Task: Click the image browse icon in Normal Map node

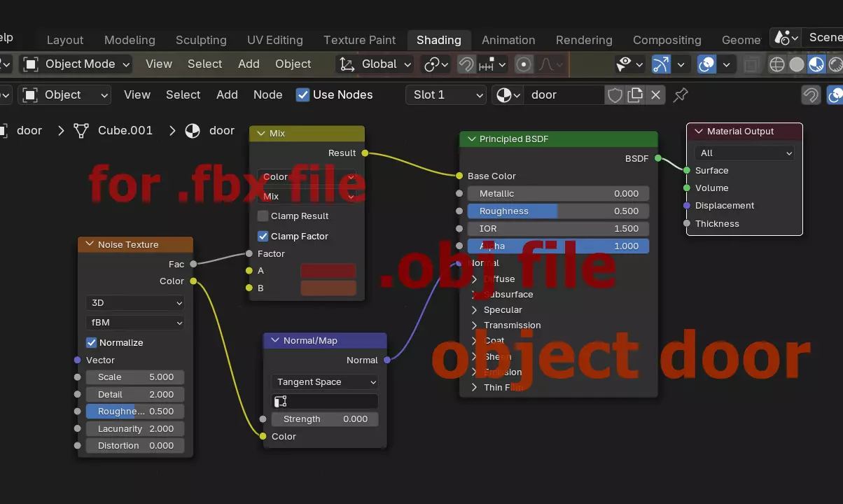Action: point(281,402)
